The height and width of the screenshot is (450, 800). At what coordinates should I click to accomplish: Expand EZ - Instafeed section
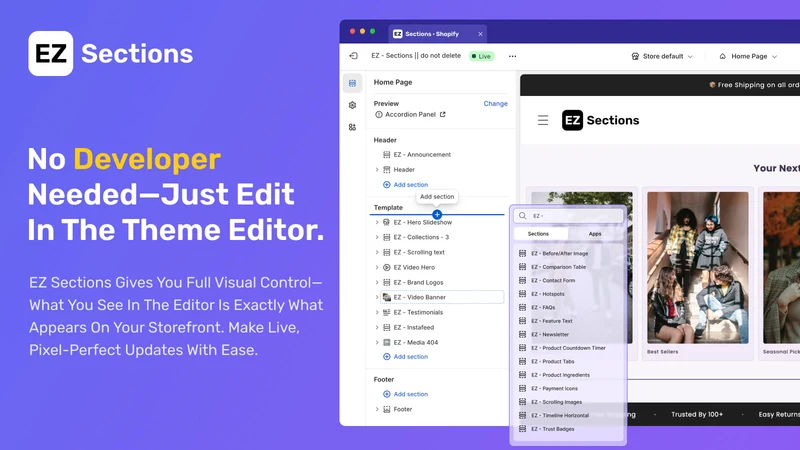pyautogui.click(x=377, y=327)
